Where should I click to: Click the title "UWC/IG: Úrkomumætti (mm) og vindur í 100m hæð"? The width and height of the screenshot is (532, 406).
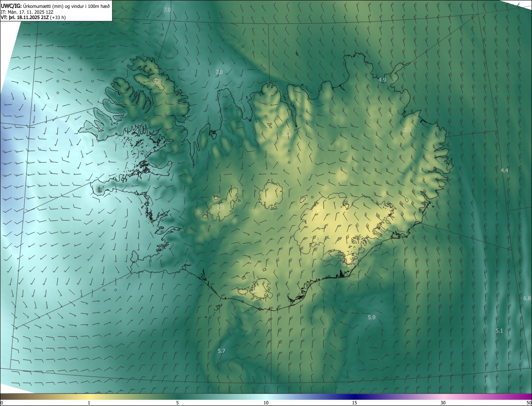coord(55,5)
